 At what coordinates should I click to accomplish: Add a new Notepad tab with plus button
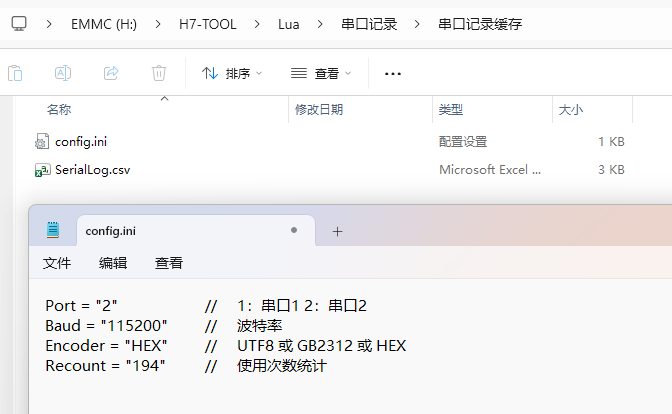coord(337,232)
